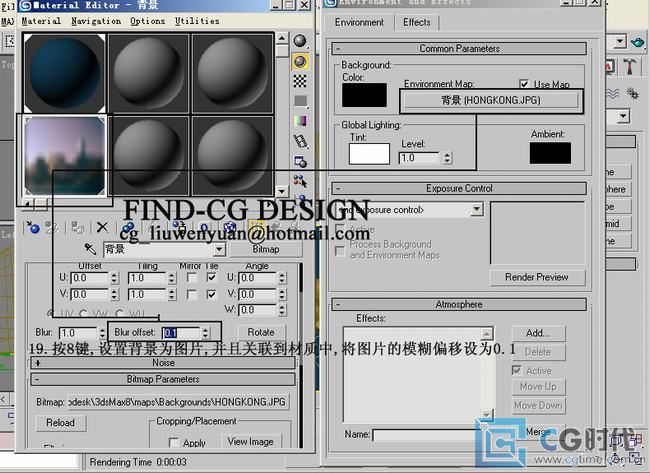This screenshot has height=473, width=650.
Task: Expand the Noise rollout
Action: (163, 363)
